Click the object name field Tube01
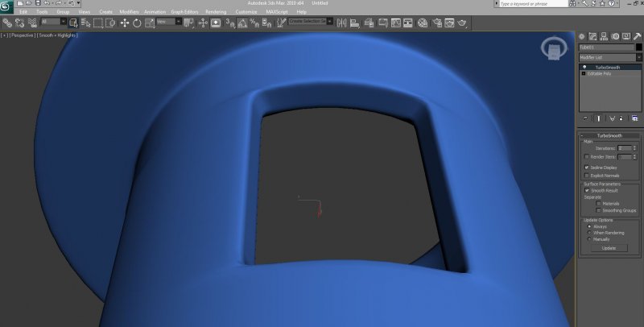The height and width of the screenshot is (327, 644). [607, 48]
